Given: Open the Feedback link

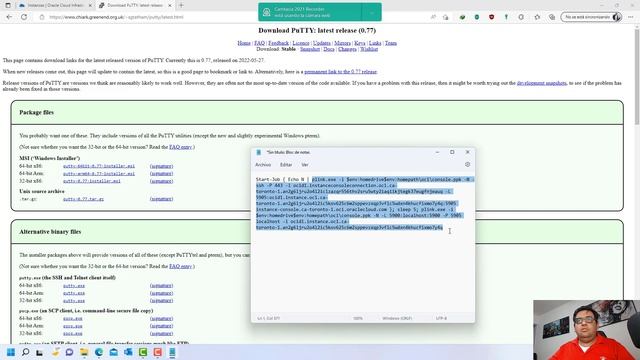Looking at the screenshot, I should pos(278,43).
